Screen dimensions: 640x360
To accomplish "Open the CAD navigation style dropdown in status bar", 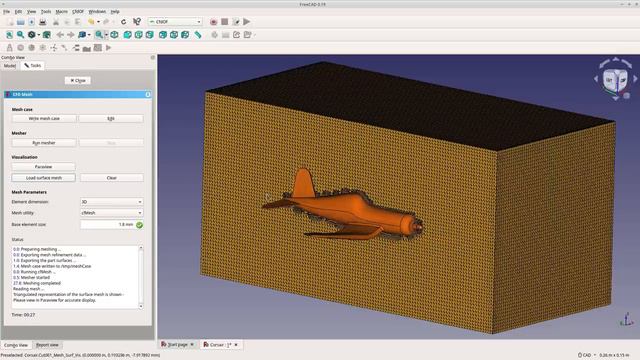I will click(587, 355).
